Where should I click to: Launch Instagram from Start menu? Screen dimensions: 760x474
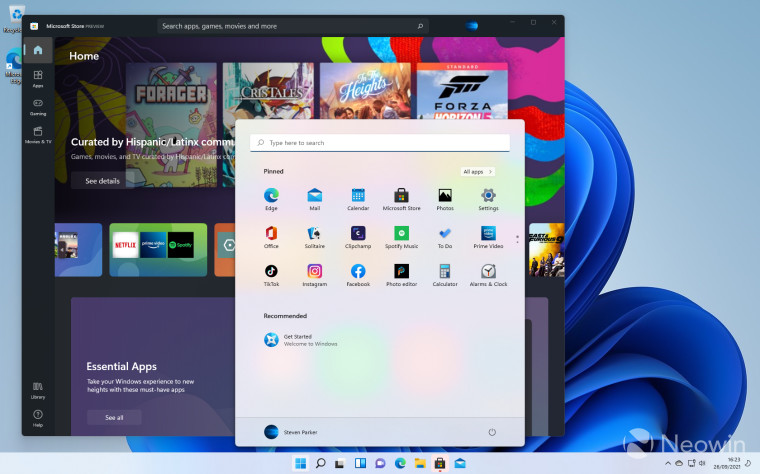tap(315, 275)
